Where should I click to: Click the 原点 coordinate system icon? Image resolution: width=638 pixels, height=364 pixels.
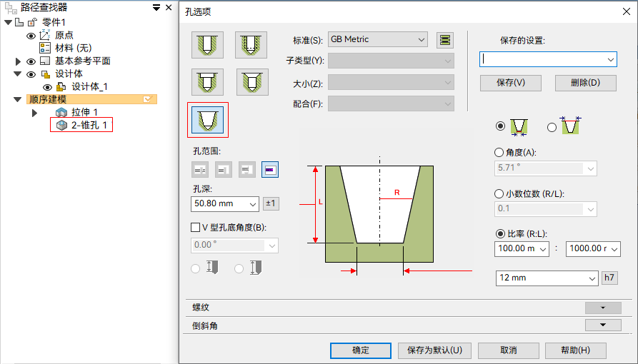(x=45, y=35)
